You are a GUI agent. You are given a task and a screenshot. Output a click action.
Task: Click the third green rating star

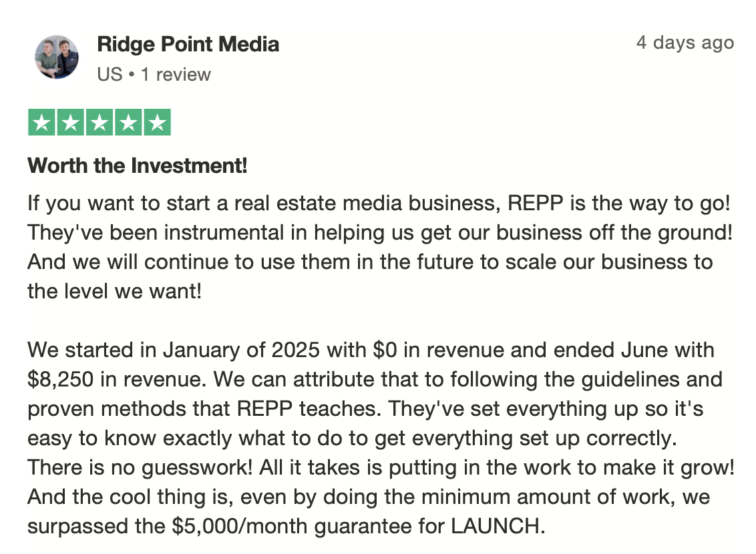coord(100,122)
